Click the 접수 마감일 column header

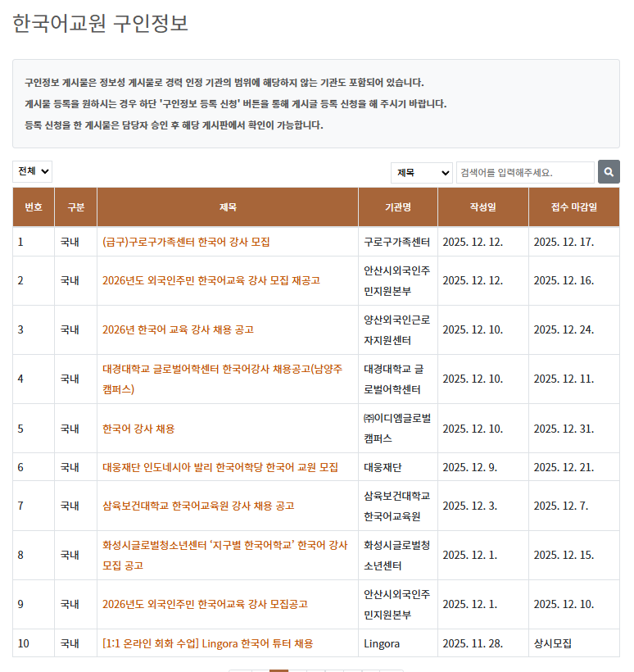point(574,207)
